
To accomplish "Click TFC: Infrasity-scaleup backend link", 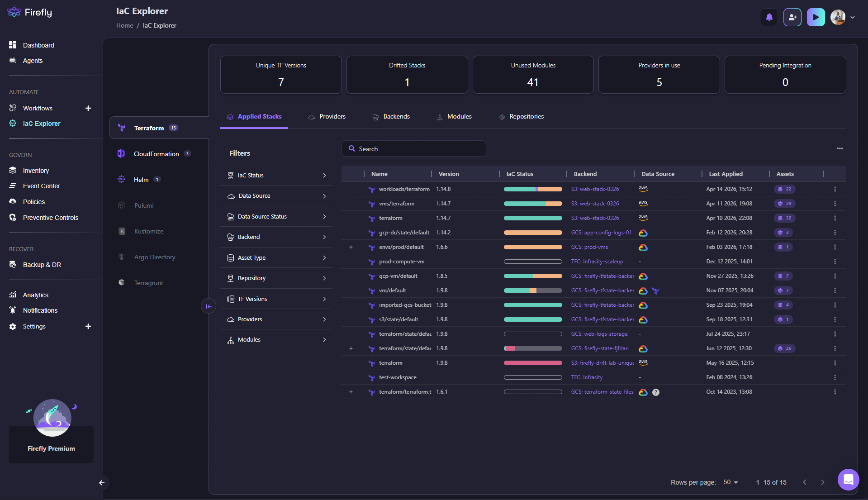I will pyautogui.click(x=597, y=262).
